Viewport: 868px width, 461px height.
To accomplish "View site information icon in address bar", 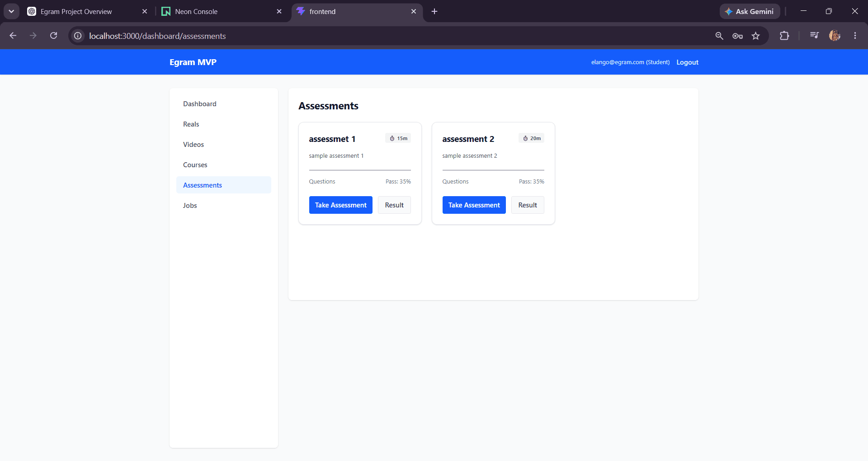I will coord(78,36).
